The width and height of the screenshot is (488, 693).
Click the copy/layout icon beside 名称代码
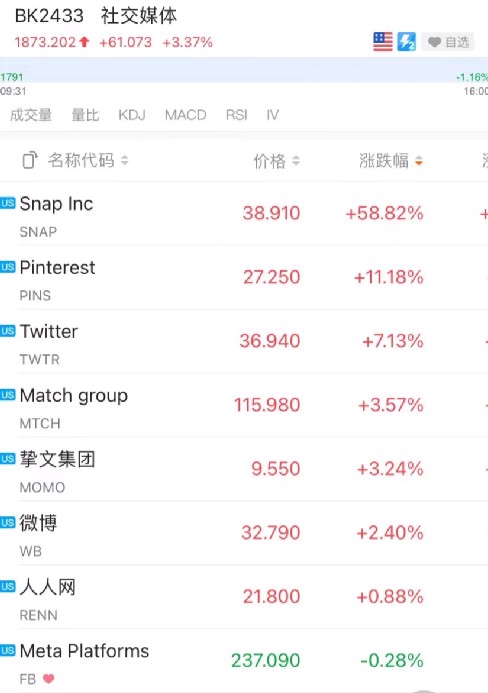point(30,160)
